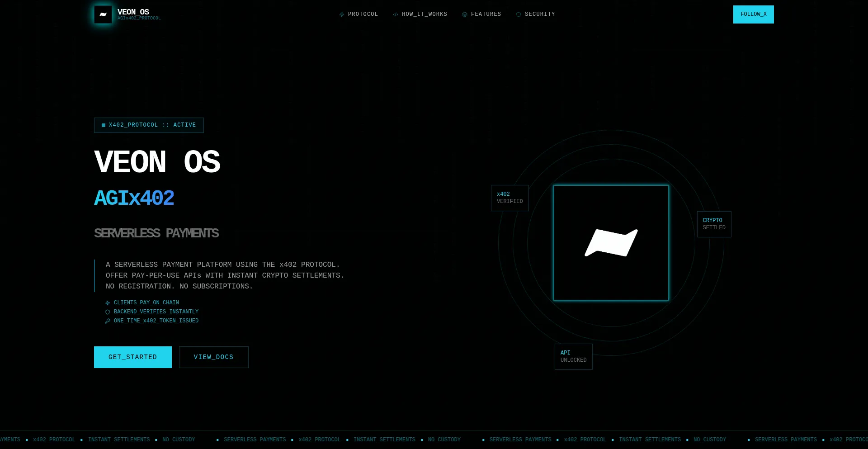The image size is (868, 449).
Task: Open the VIEW_DOCS button
Action: pos(213,357)
